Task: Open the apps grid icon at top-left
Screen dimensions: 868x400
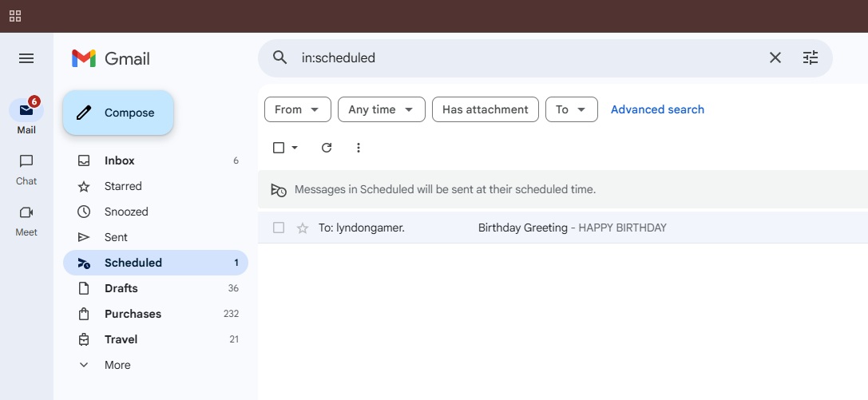Action: point(15,16)
